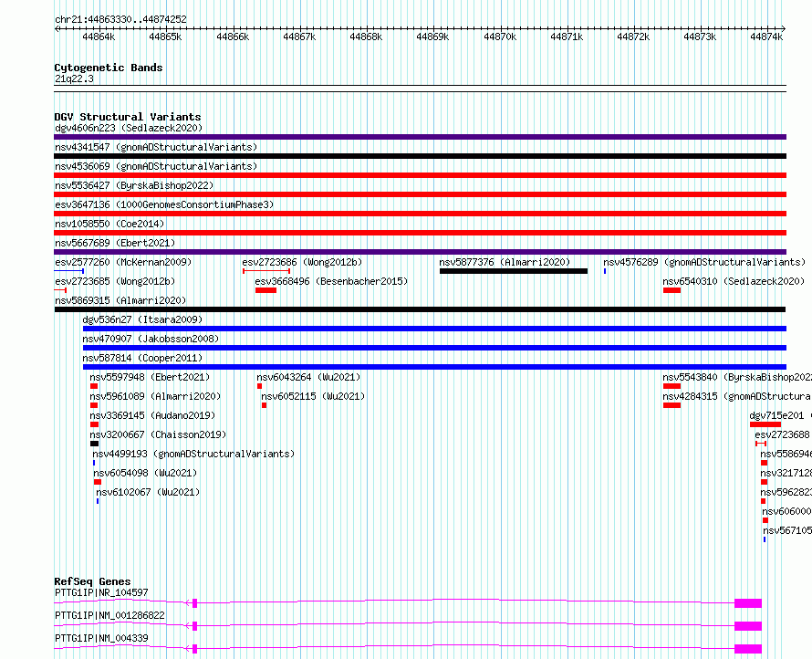Click the red bar under dgv715e201
812x659 pixels.
765,424
